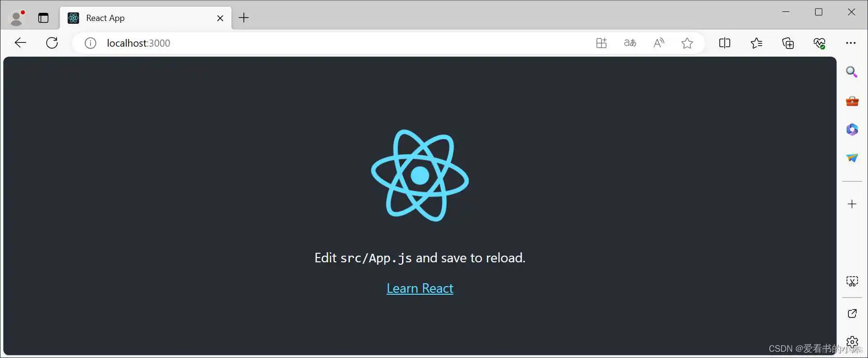Click the localhost:3000 address bar
The height and width of the screenshot is (358, 868).
click(333, 43)
